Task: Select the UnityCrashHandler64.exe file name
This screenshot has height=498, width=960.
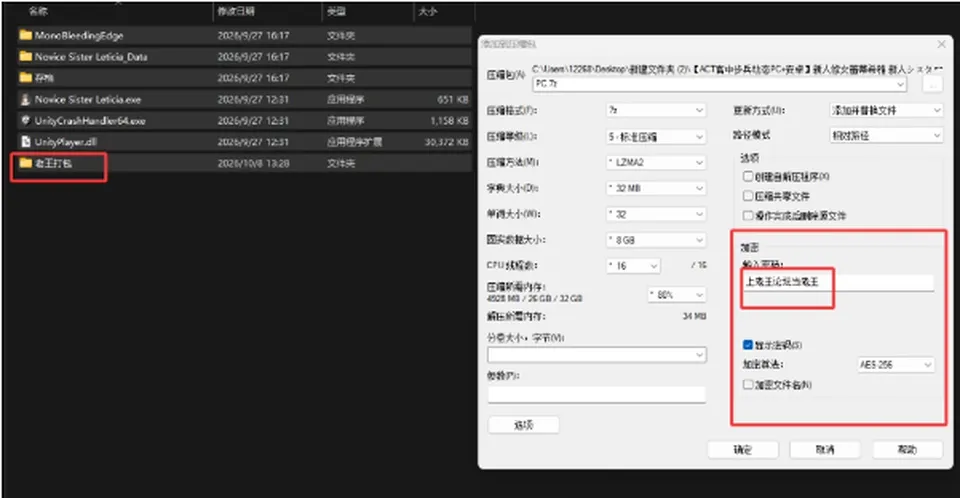Action: coord(90,121)
